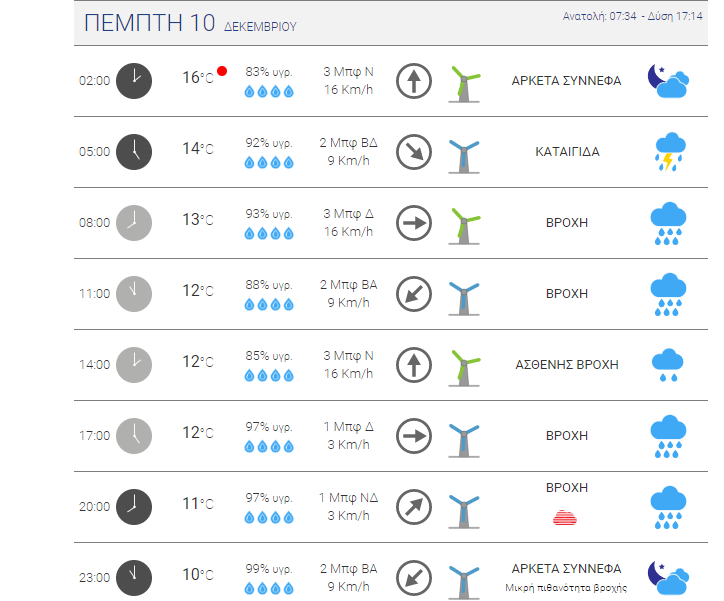Image resolution: width=724 pixels, height=601 pixels.
Task: Click the Μικρή πιθανότητα βροχής note
Action: tap(566, 588)
